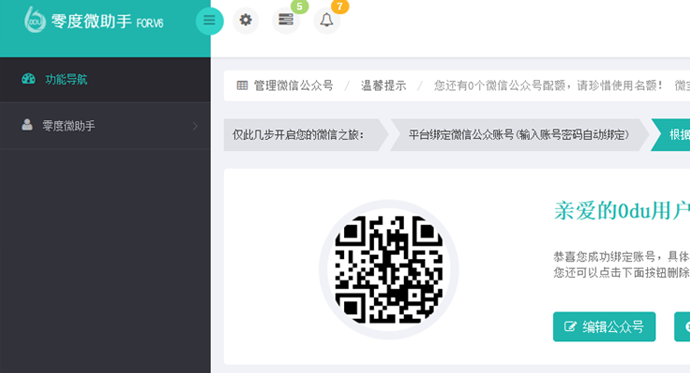This screenshot has width=690, height=373.
Task: Click the 编辑公众号 button
Action: (x=604, y=327)
